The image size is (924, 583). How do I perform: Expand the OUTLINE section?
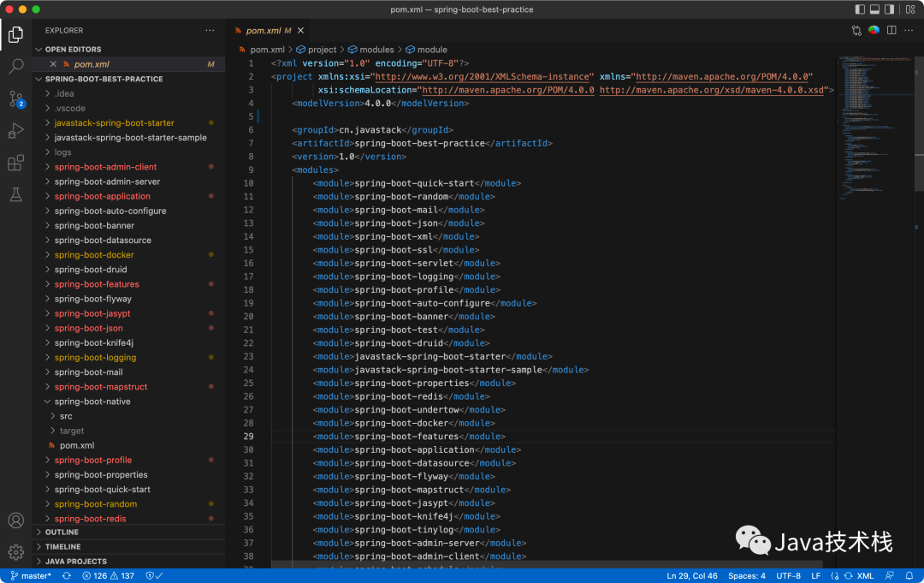coord(129,532)
